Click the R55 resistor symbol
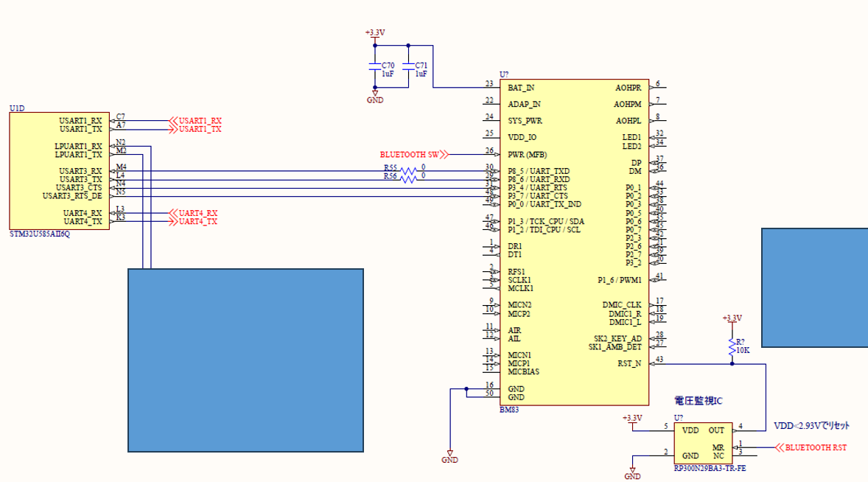868x482 pixels. pyautogui.click(x=408, y=171)
